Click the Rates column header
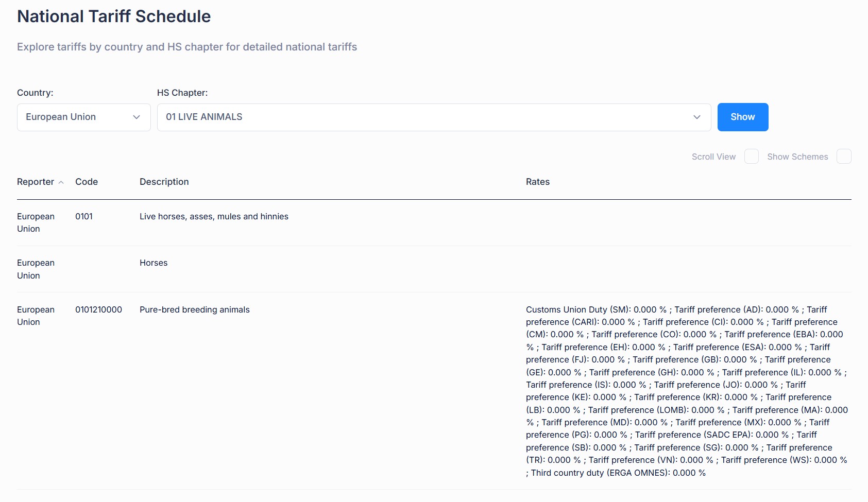868x502 pixels. (x=537, y=182)
